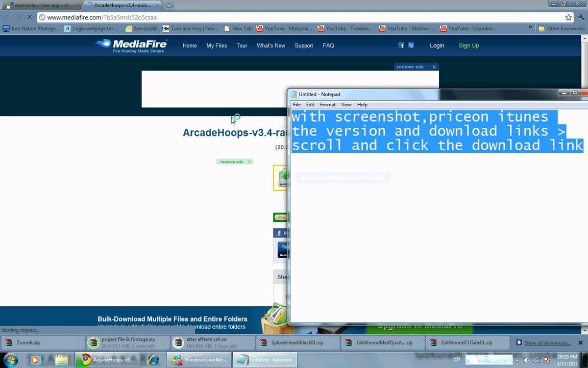Select the ArcadeHoops browser tab
Viewport: 588px width, 368px height.
click(122, 5)
